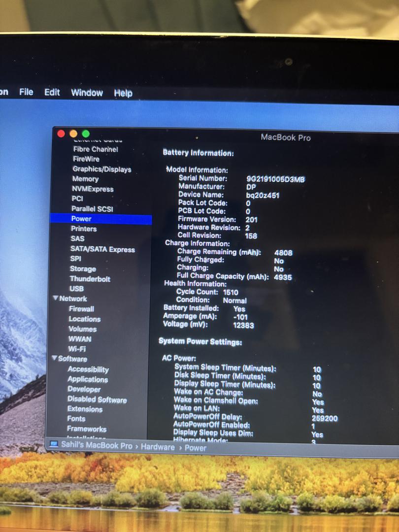The image size is (399, 532).
Task: Select Charge Remaining value 4808
Action: pyautogui.click(x=283, y=253)
